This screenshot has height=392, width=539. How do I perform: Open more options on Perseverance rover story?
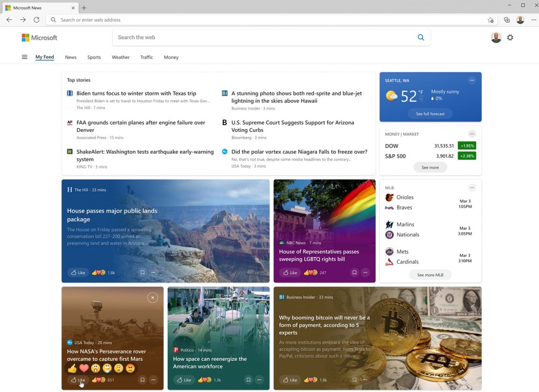tap(153, 380)
